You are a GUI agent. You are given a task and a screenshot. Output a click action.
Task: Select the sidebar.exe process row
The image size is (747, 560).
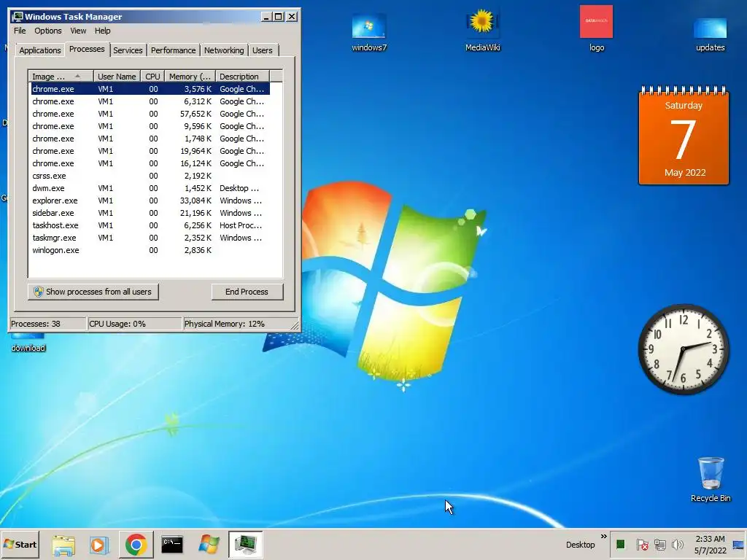(150, 213)
